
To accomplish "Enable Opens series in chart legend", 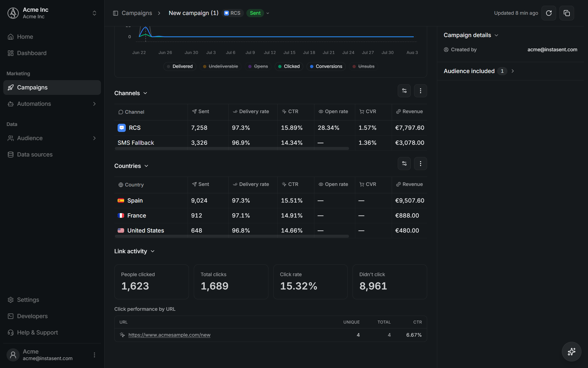I will (x=258, y=67).
